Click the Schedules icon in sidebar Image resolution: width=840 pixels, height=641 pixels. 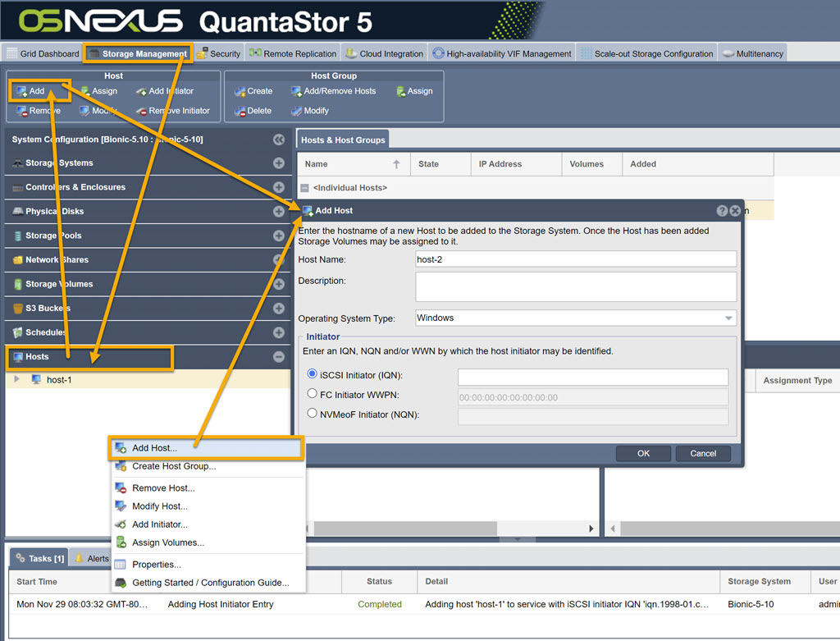click(x=18, y=332)
